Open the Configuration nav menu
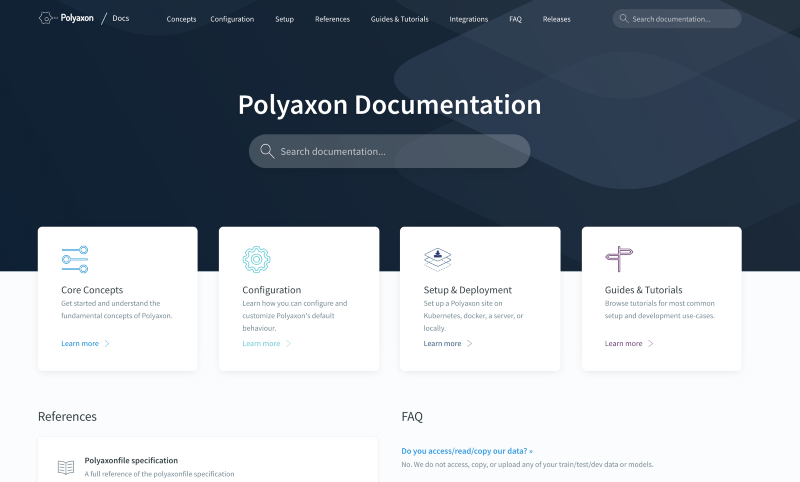 point(232,19)
